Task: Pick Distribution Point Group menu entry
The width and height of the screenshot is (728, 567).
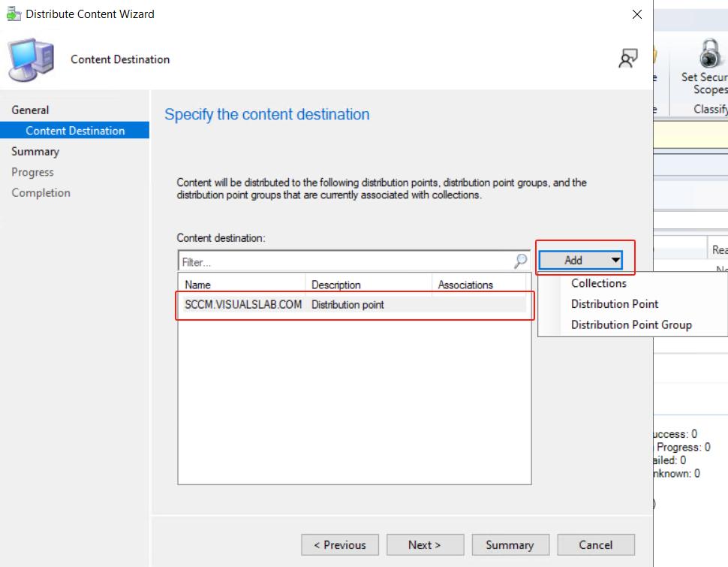Action: click(x=630, y=325)
